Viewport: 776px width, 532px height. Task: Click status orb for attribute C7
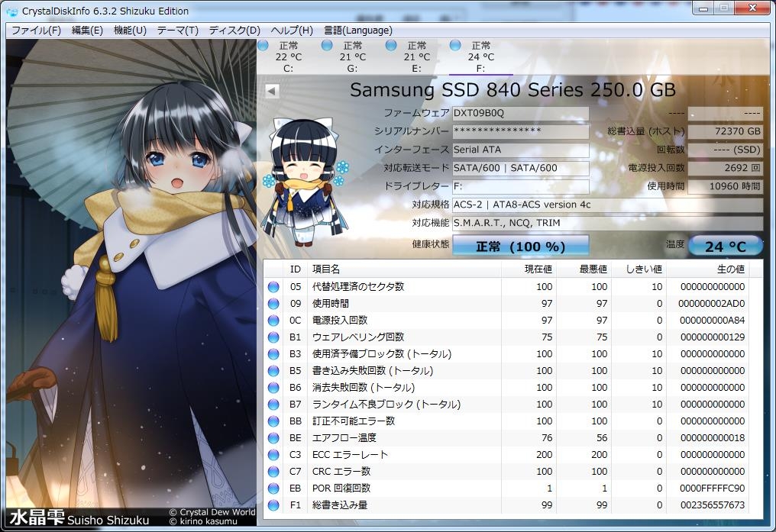coord(273,472)
